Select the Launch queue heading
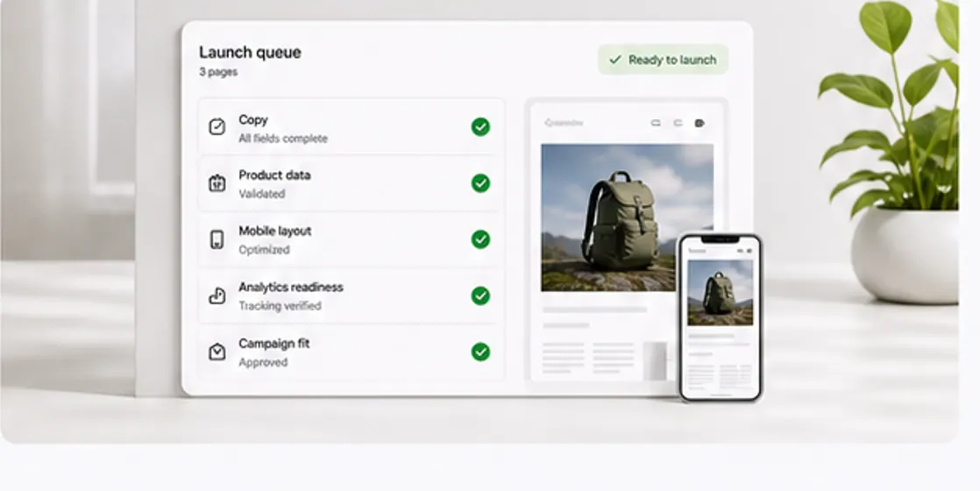Viewport: 980px width, 491px height. (x=250, y=53)
